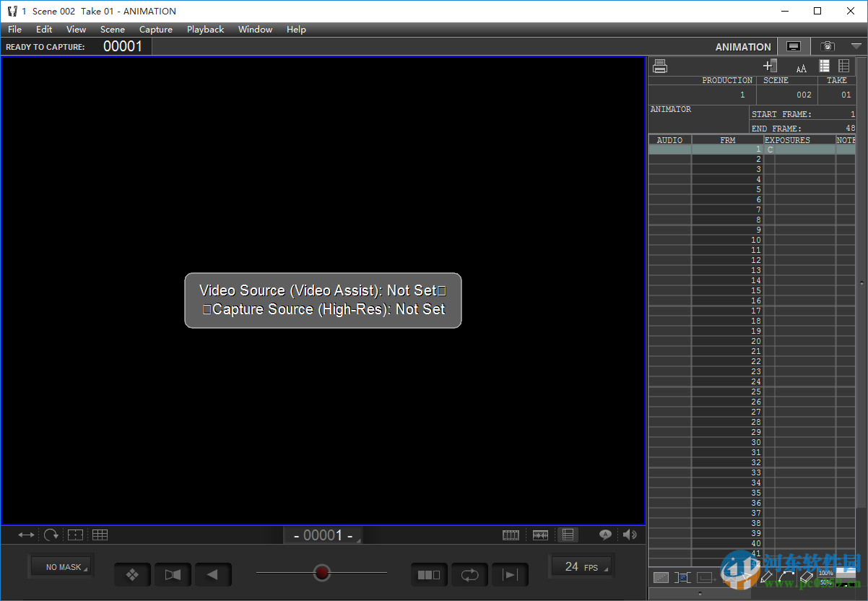Expand the workspace dropdown arrow

[856, 46]
